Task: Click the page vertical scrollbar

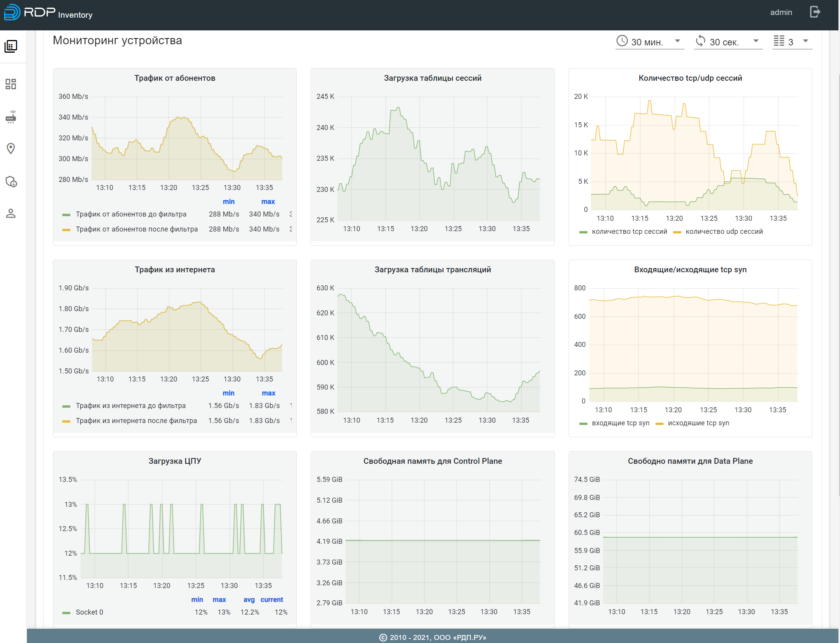Action: [x=838, y=285]
